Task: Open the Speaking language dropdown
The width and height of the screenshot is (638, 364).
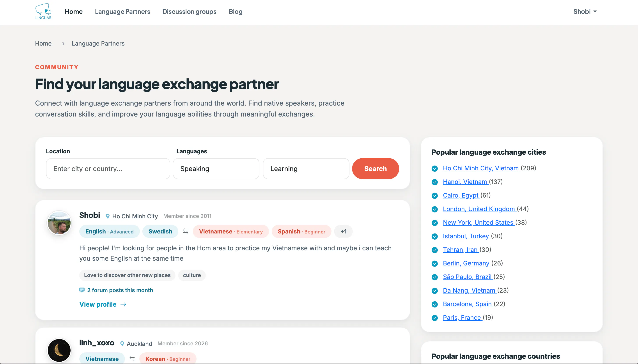Action: pos(216,169)
